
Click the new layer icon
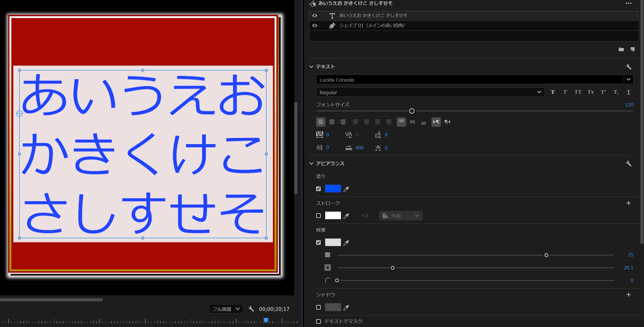click(x=632, y=49)
